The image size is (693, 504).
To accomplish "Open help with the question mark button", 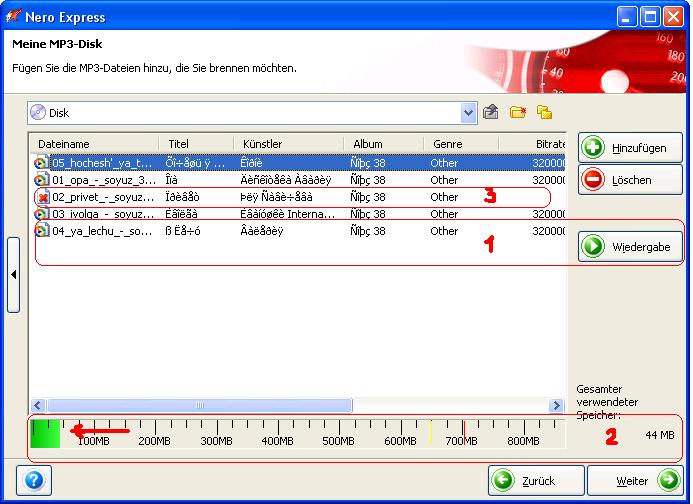I will coord(34,480).
